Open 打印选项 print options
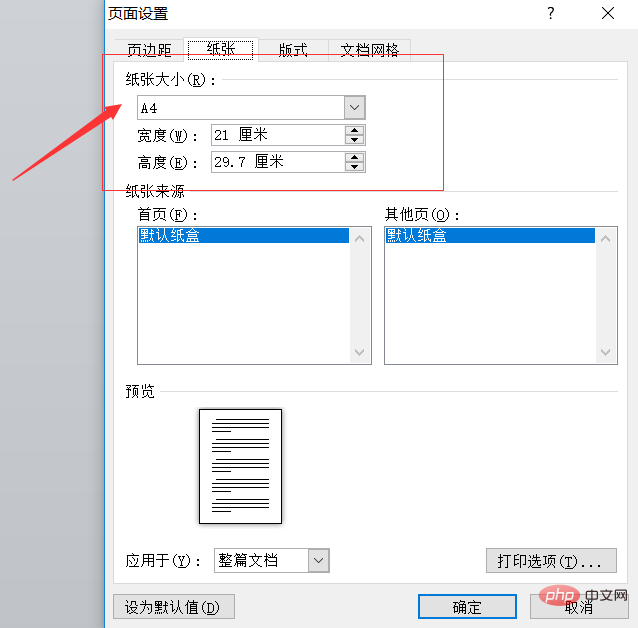638x628 pixels. (x=551, y=560)
